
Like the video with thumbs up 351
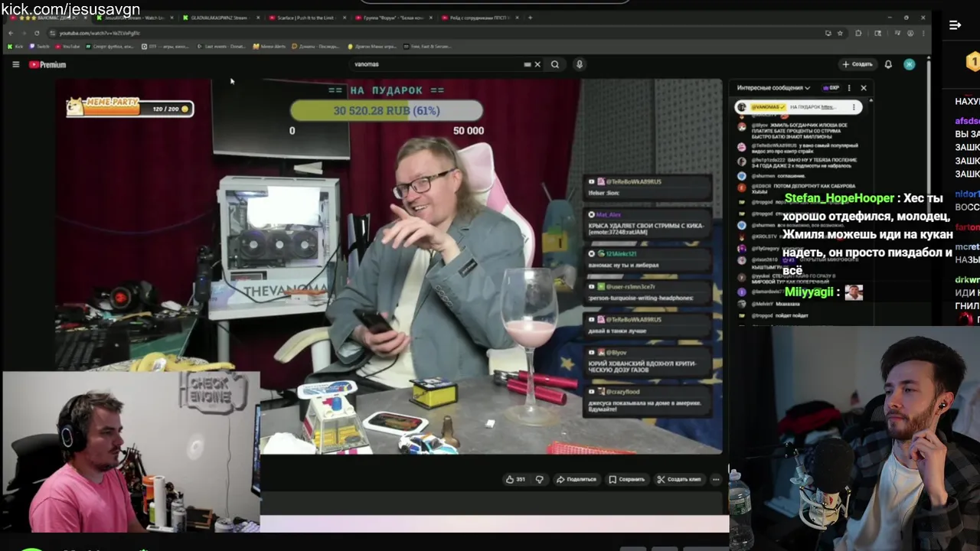[515, 479]
